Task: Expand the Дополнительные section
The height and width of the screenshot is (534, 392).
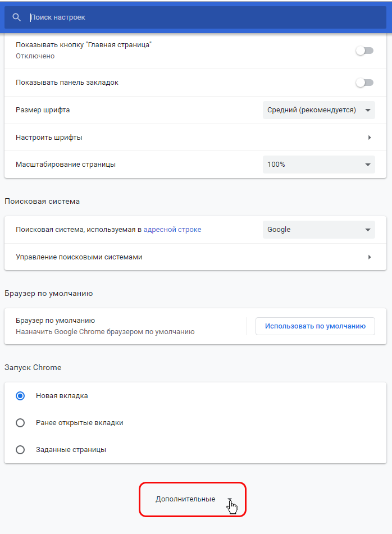Action: tap(186, 499)
